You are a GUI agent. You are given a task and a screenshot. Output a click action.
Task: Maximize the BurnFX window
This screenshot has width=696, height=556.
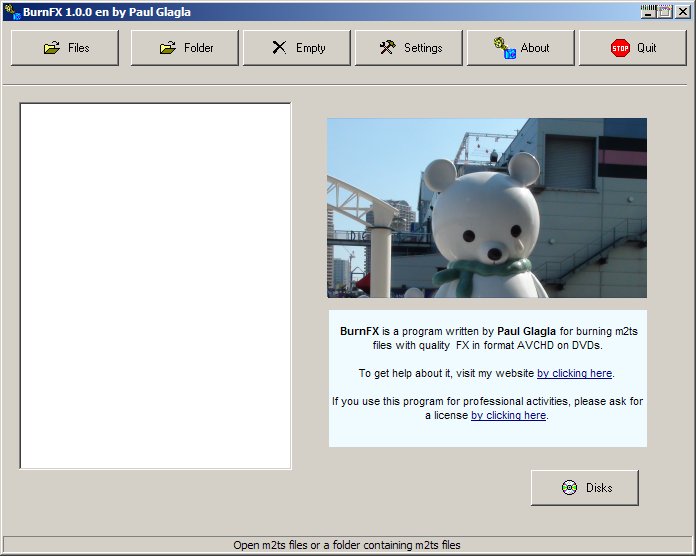(x=664, y=12)
